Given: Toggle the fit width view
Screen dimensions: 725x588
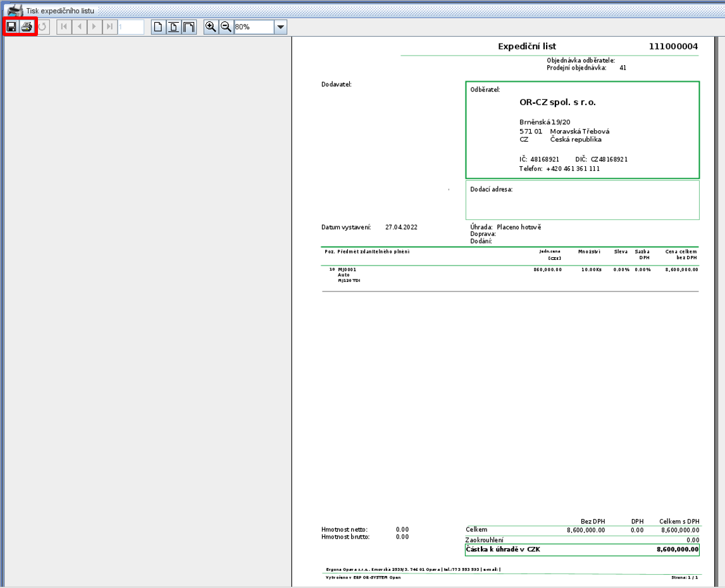Looking at the screenshot, I should pyautogui.click(x=189, y=27).
